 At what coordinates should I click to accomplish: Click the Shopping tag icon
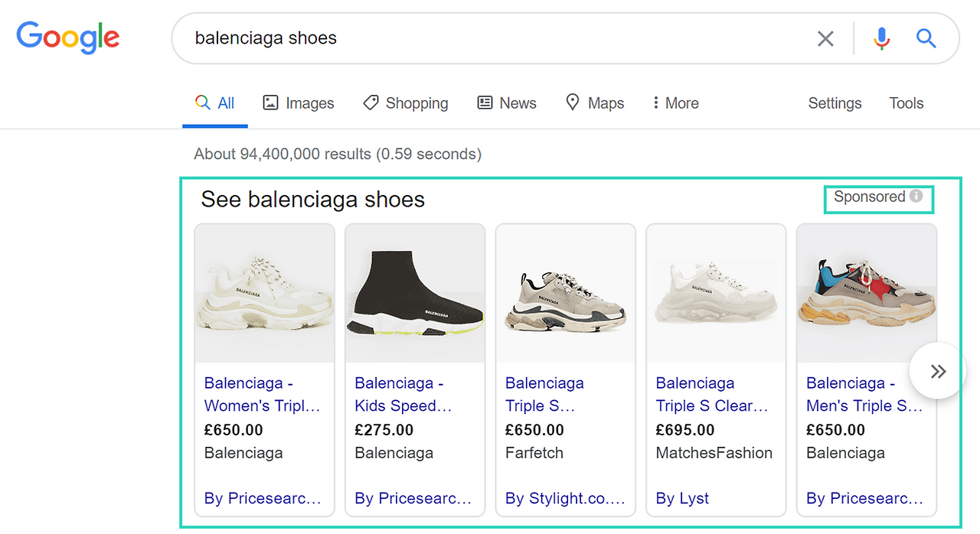click(x=371, y=103)
